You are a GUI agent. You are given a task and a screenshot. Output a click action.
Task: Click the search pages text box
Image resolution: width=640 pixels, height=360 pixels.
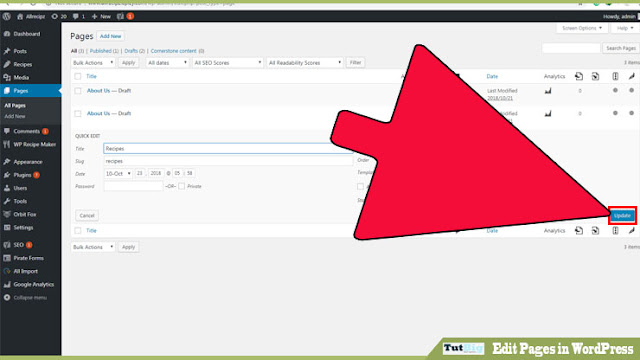click(571, 48)
